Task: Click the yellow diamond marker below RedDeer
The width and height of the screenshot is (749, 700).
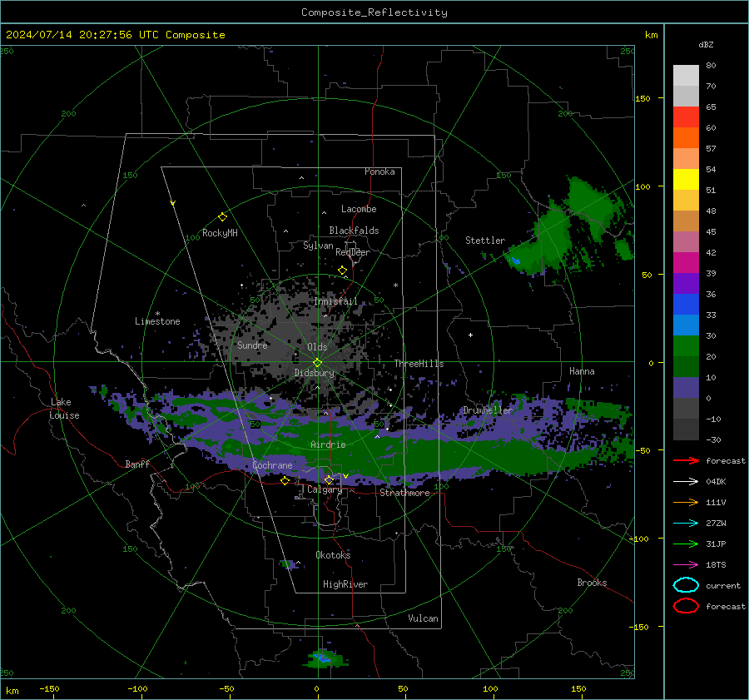Action: 343,271
